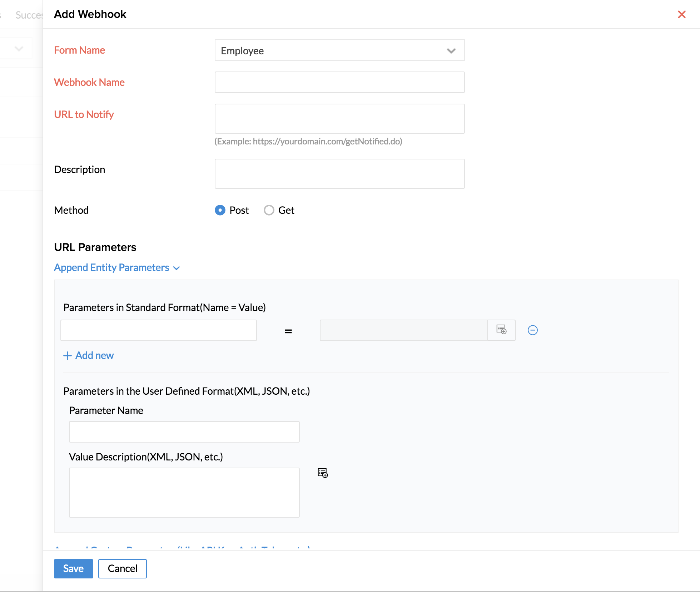Close the Add Webhook dialog
700x592 pixels.
(x=681, y=14)
